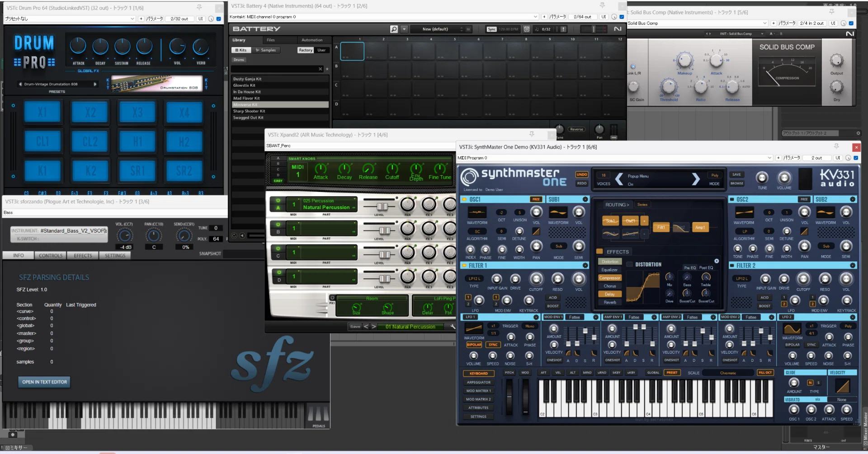Click the Battery metronome square icon

pos(527,29)
